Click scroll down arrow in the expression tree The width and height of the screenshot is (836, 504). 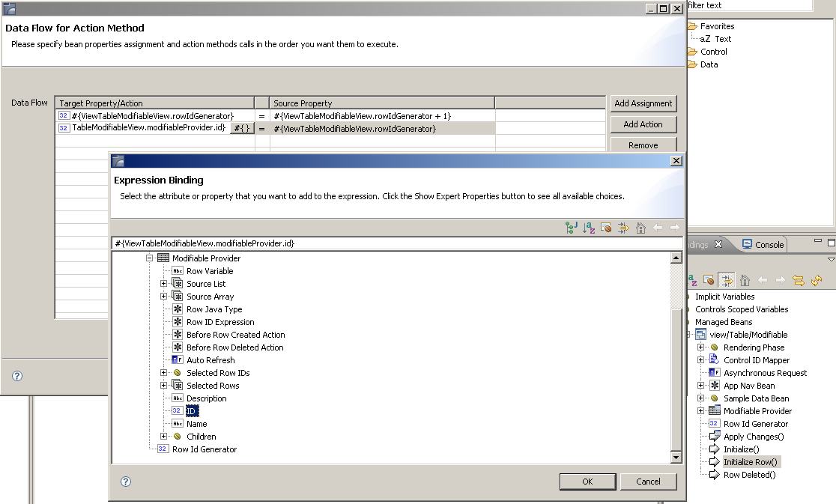[x=676, y=457]
